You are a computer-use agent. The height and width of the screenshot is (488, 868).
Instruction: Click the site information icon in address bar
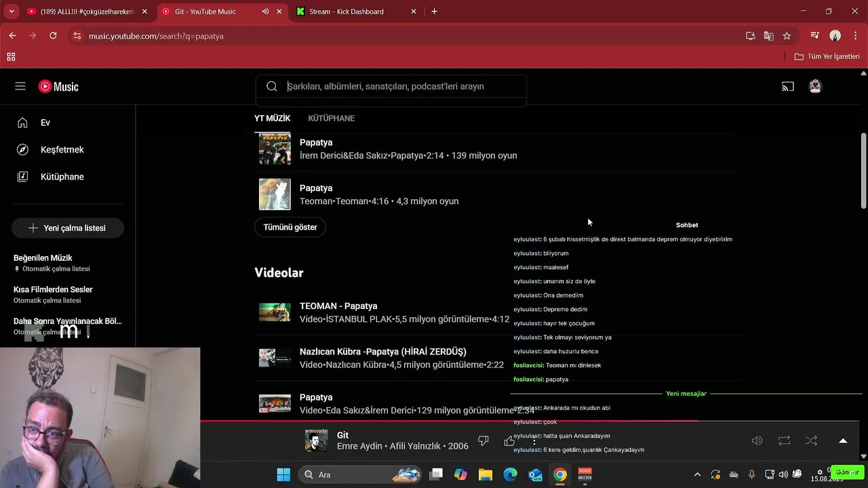pos(77,36)
